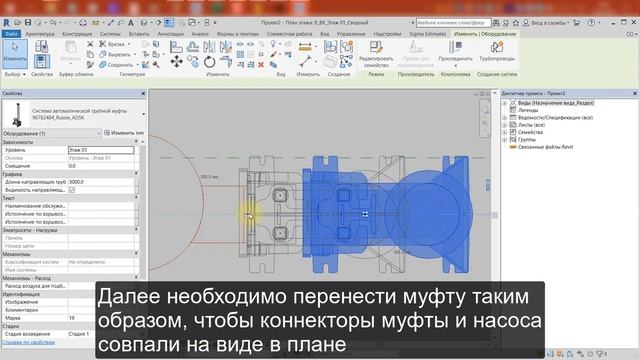The height and width of the screenshot is (360, 640).
Task: Click the red X Delete icon
Action: tap(261, 64)
